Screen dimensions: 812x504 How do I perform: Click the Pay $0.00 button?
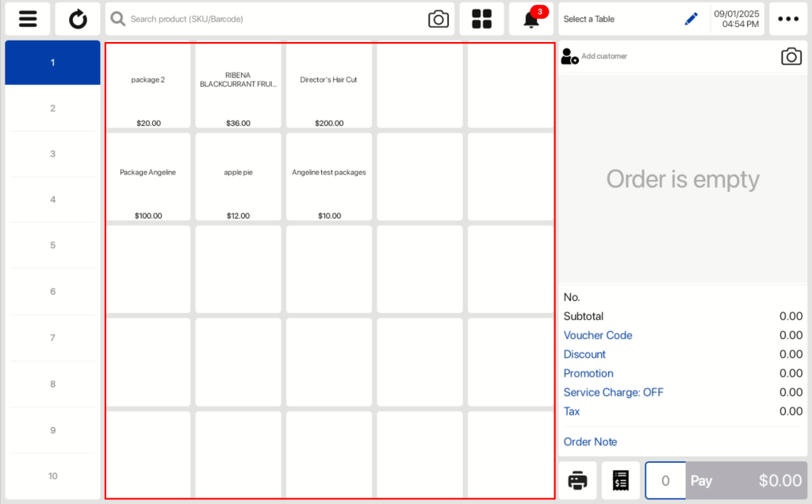click(746, 481)
